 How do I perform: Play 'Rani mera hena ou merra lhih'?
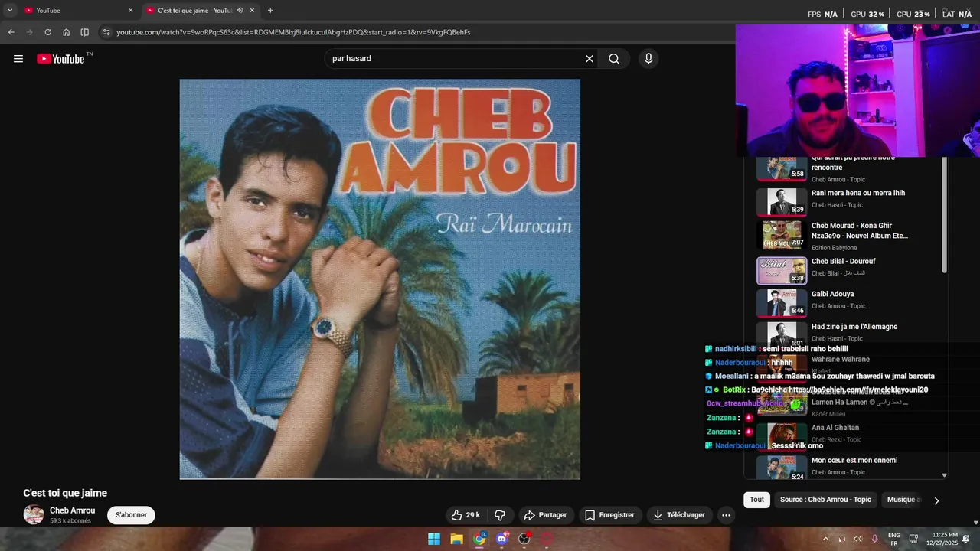coord(857,193)
